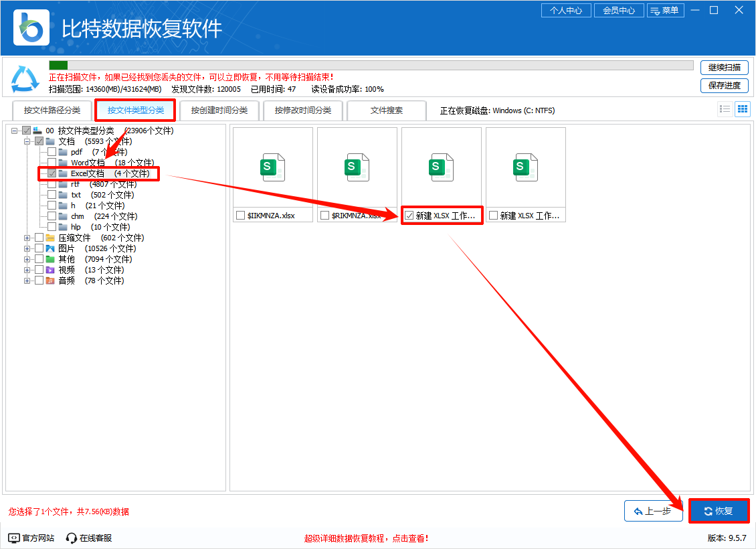The width and height of the screenshot is (756, 549).
Task: Expand the 其他 tree node
Action: tap(26, 259)
